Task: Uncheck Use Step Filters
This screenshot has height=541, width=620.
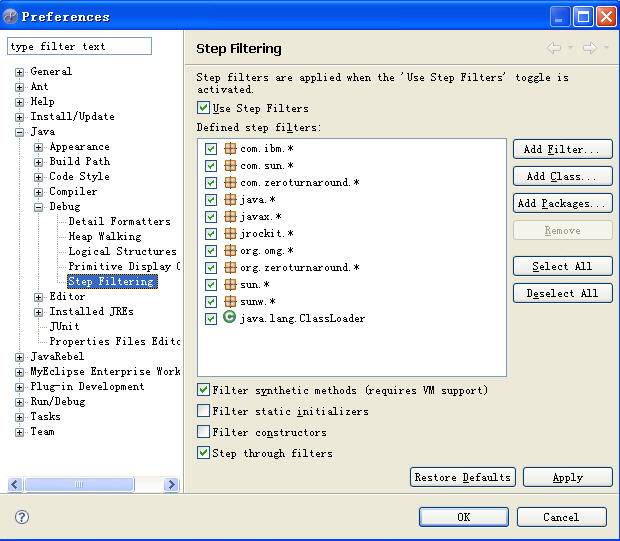Action: coord(203,108)
